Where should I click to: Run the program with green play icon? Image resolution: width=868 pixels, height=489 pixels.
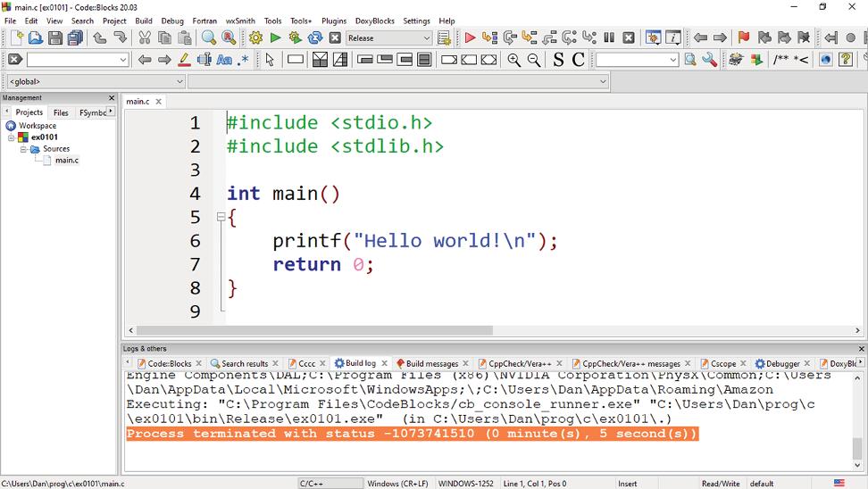point(276,38)
